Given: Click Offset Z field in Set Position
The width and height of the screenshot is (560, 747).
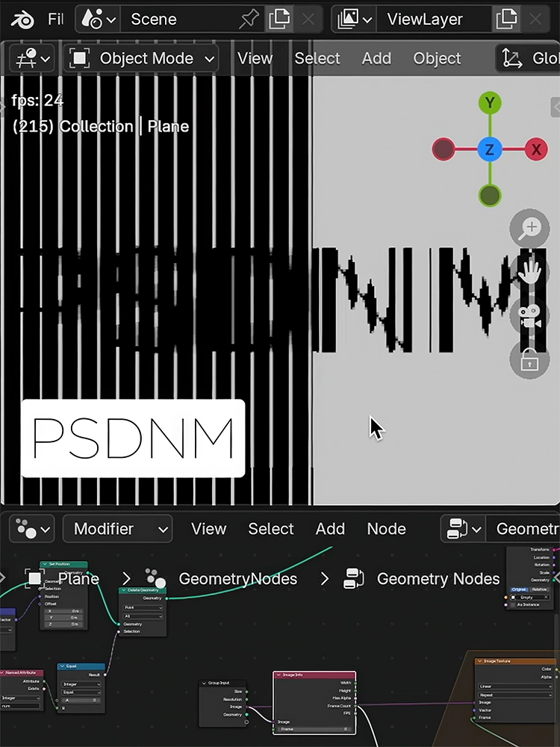Looking at the screenshot, I should click(63, 624).
